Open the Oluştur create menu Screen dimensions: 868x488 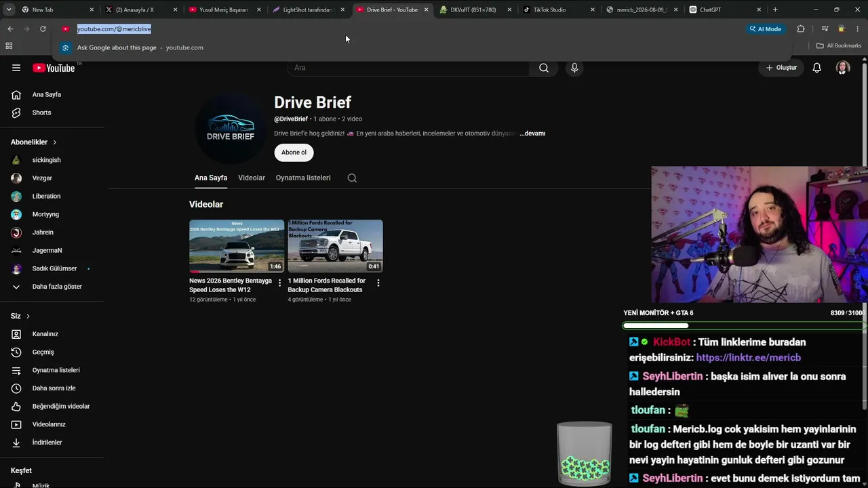[x=781, y=68]
